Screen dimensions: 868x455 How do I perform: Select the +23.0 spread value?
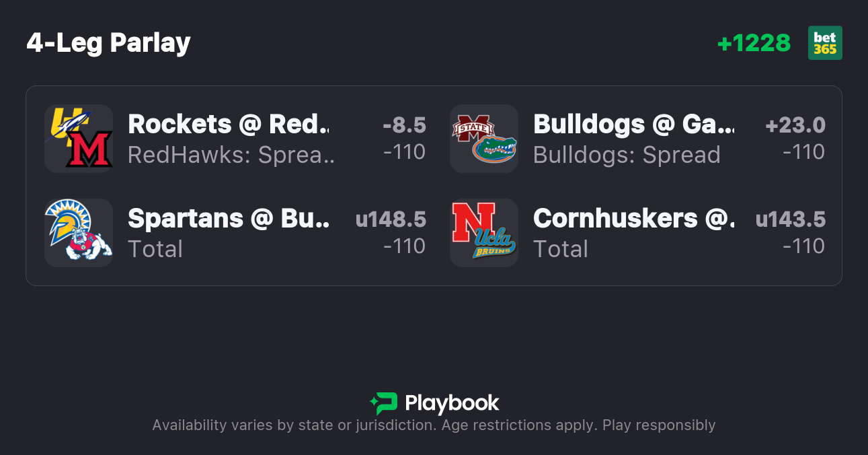795,125
